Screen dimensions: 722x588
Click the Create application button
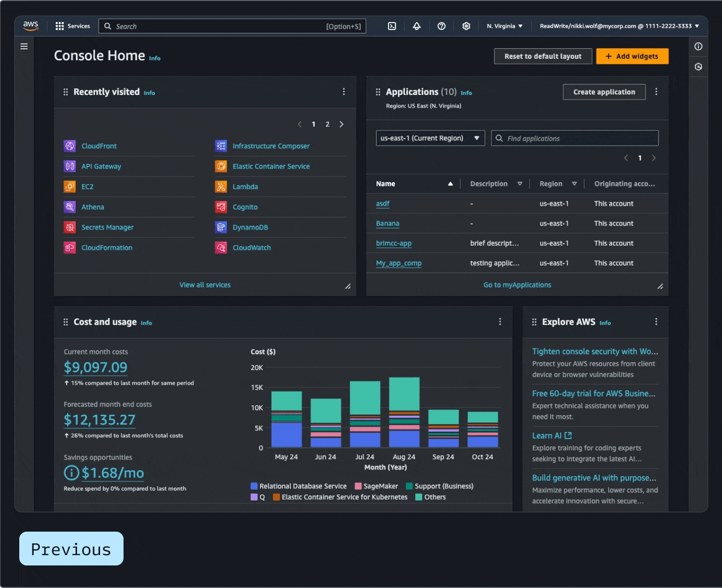(x=604, y=92)
